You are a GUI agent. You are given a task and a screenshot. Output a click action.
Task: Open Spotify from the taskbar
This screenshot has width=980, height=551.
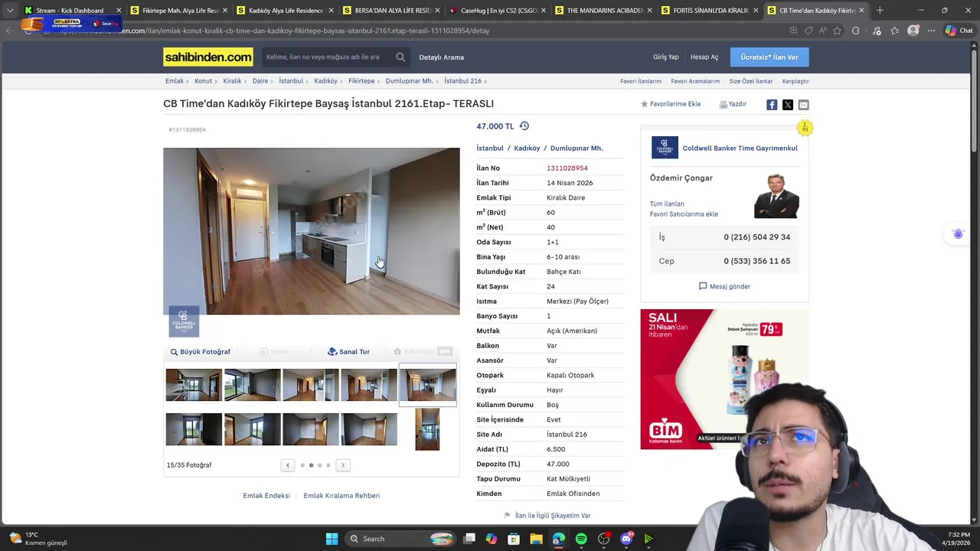pos(581,539)
